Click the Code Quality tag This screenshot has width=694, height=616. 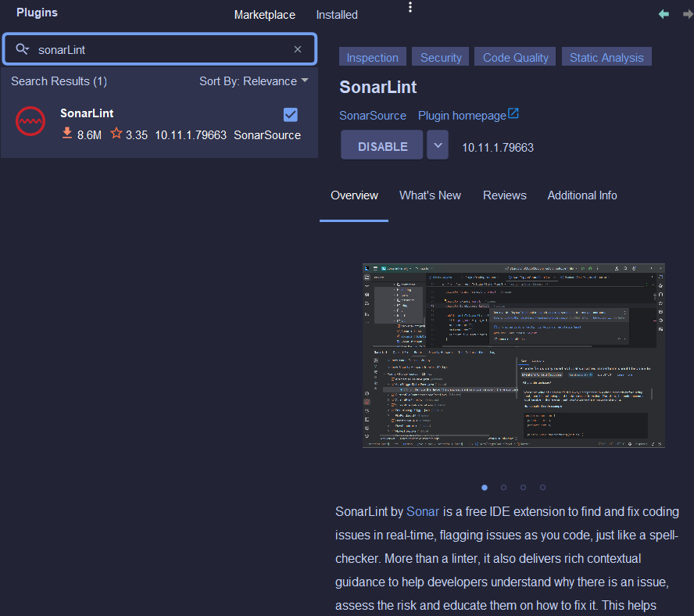515,57
